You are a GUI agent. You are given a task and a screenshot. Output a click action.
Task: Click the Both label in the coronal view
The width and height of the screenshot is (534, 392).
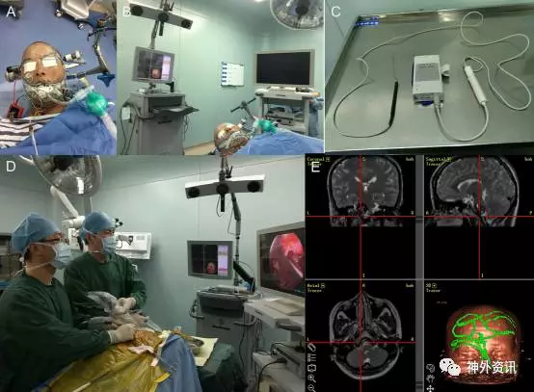pos(410,159)
